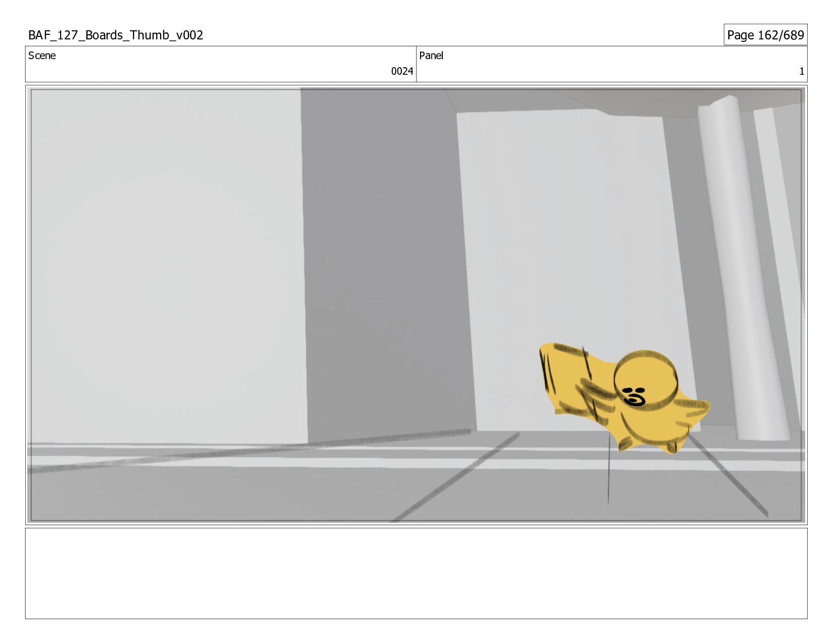
Task: Click the BAF_127_Boards_Thumb_v002 document title
Action: (x=116, y=35)
